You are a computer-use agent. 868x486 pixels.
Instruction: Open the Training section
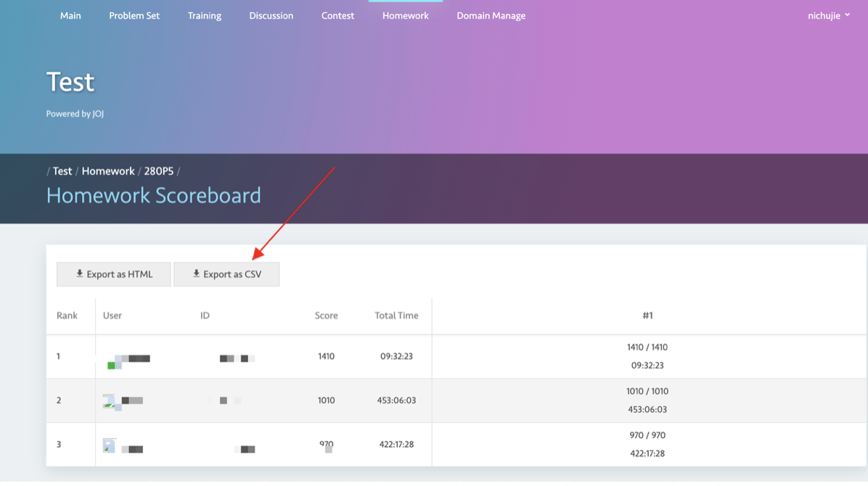[204, 15]
